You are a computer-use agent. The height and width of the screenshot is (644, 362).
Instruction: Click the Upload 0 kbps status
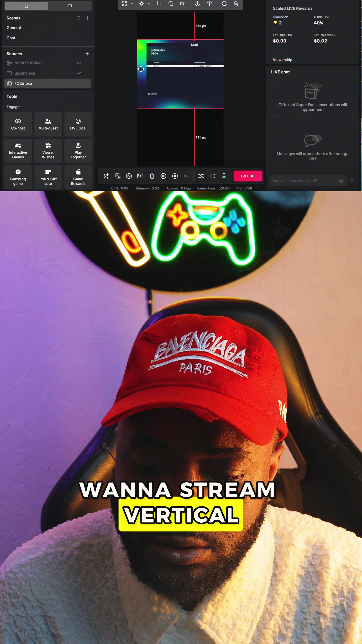tap(179, 189)
